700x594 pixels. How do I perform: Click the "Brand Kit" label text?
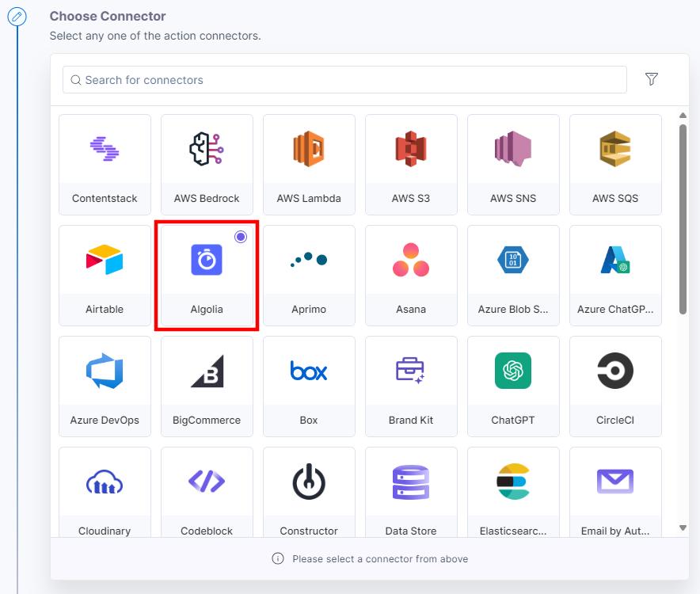(411, 421)
